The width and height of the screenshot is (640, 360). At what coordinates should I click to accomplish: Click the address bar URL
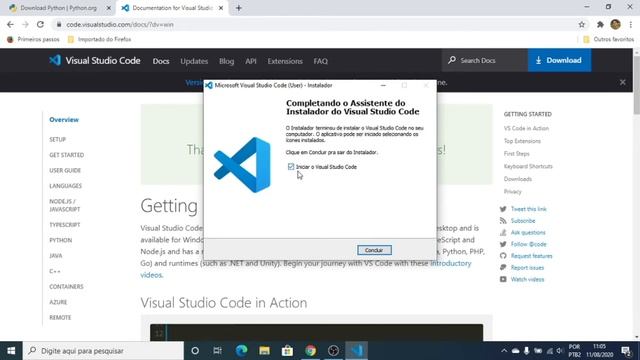click(120, 24)
